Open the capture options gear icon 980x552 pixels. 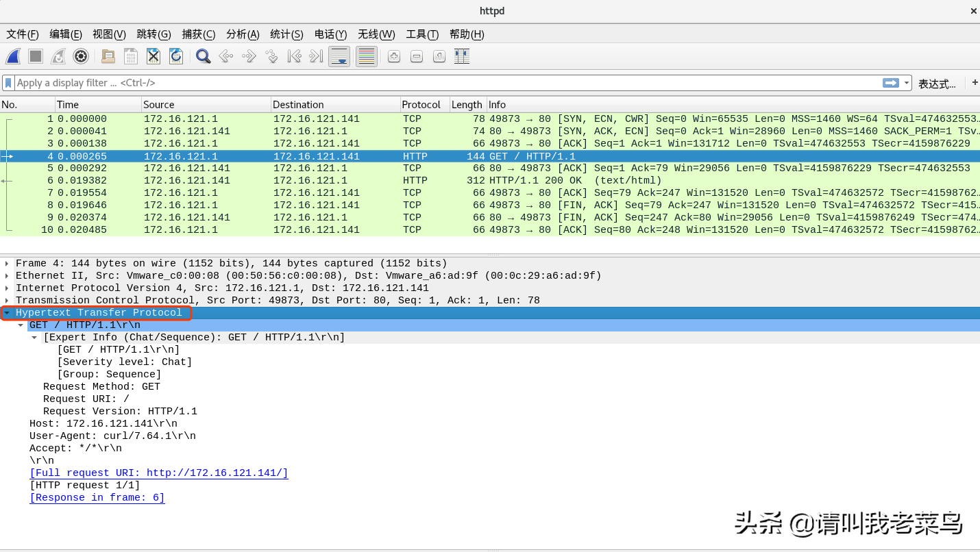pos(81,56)
